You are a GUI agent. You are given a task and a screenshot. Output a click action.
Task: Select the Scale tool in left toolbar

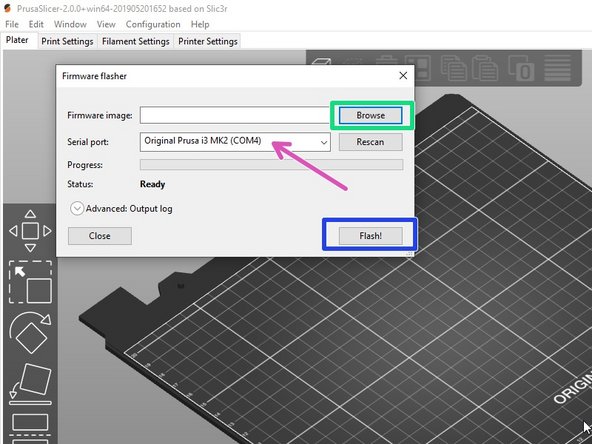(30, 282)
